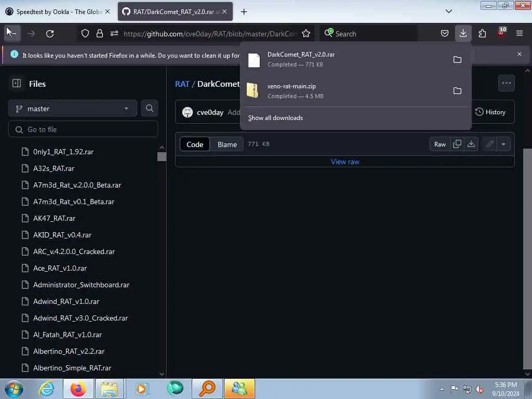Open file ARC_v.4.2.0.0_Cracked.rar
The image size is (532, 399).
pyautogui.click(x=74, y=252)
